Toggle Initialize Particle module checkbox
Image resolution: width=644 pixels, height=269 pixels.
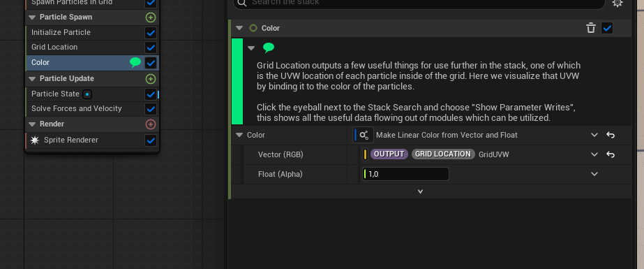click(151, 33)
